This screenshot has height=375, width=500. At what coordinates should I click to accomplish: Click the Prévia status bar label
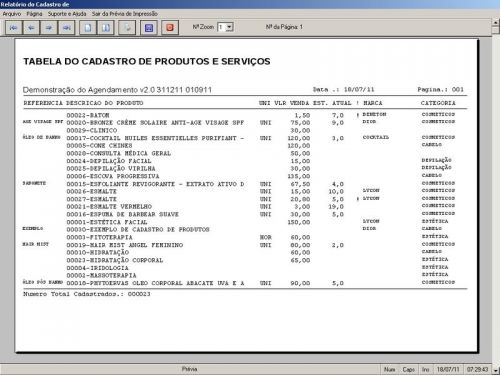190,369
